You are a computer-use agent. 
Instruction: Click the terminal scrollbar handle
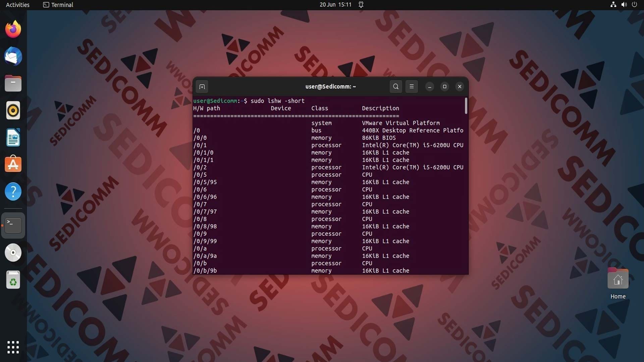pos(466,106)
